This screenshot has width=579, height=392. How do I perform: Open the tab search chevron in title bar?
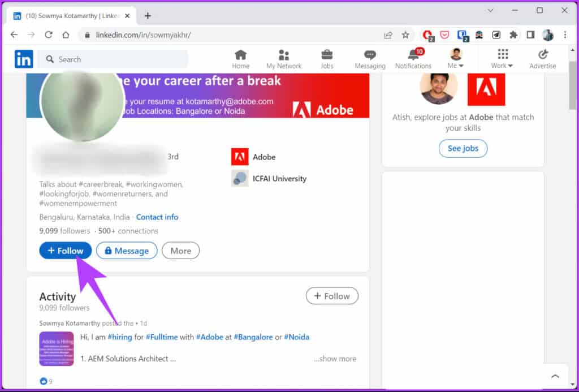click(x=490, y=10)
